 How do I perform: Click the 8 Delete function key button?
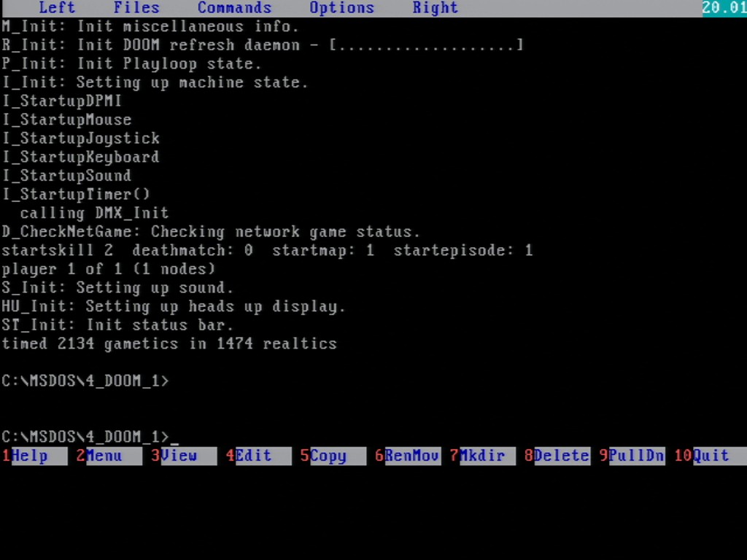point(557,456)
